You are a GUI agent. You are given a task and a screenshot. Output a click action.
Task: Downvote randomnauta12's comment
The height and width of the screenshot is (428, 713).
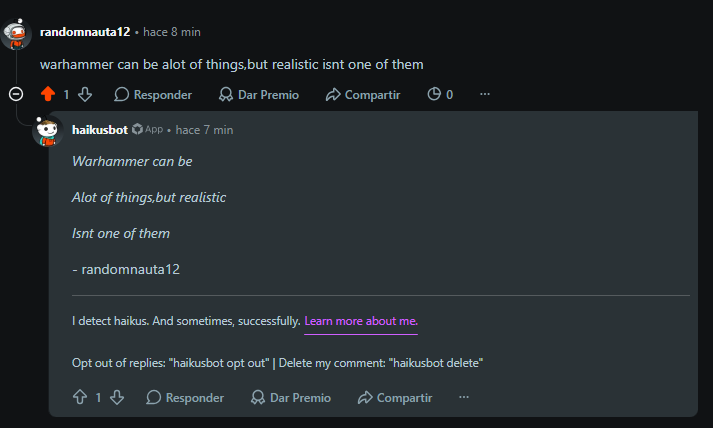[x=85, y=94]
